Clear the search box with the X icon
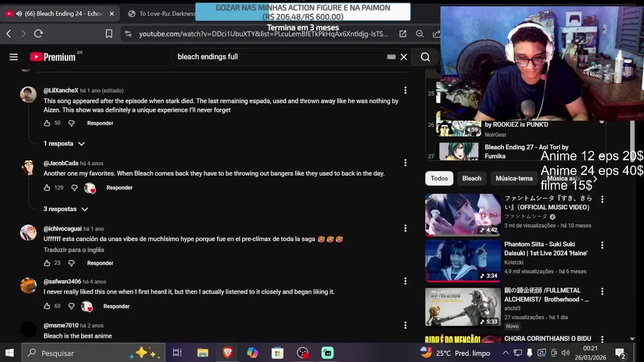The height and width of the screenshot is (362, 644). [404, 57]
